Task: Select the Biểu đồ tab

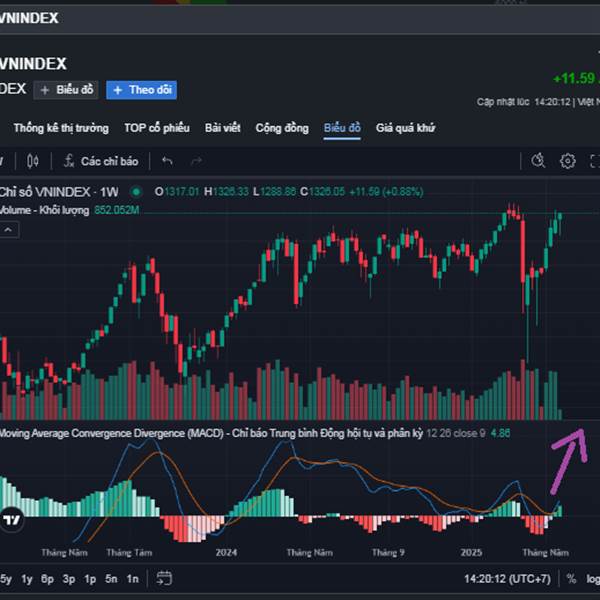Action: [342, 128]
